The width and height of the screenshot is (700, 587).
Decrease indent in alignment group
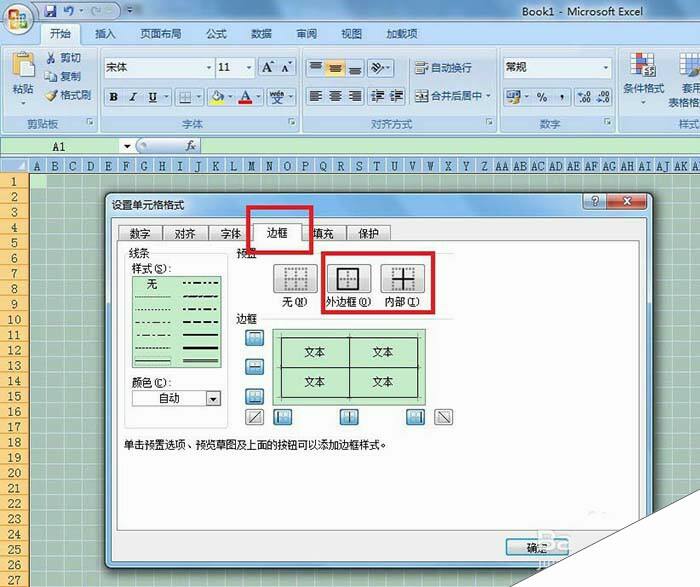[x=377, y=96]
